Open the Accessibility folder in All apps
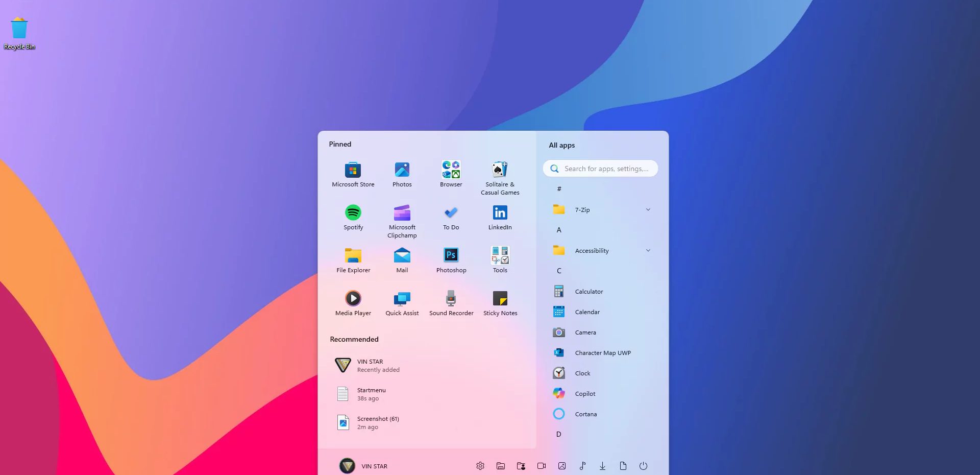980x475 pixels. [x=601, y=250]
